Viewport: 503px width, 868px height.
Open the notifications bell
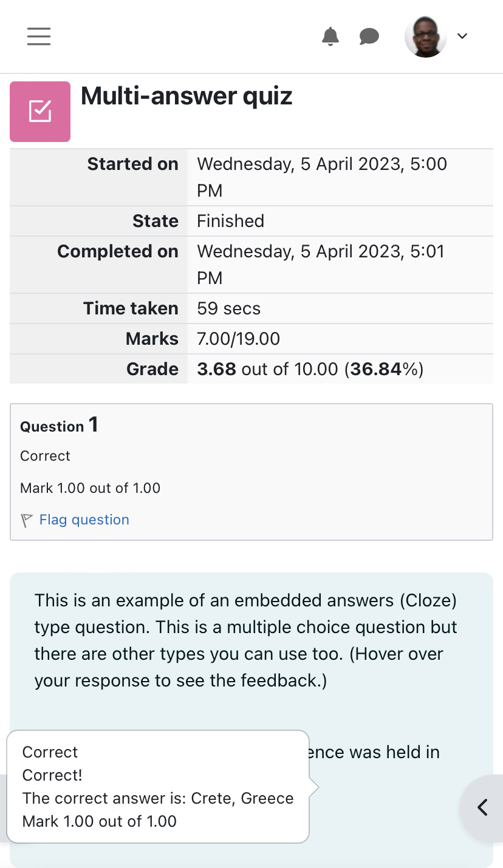pos(330,36)
